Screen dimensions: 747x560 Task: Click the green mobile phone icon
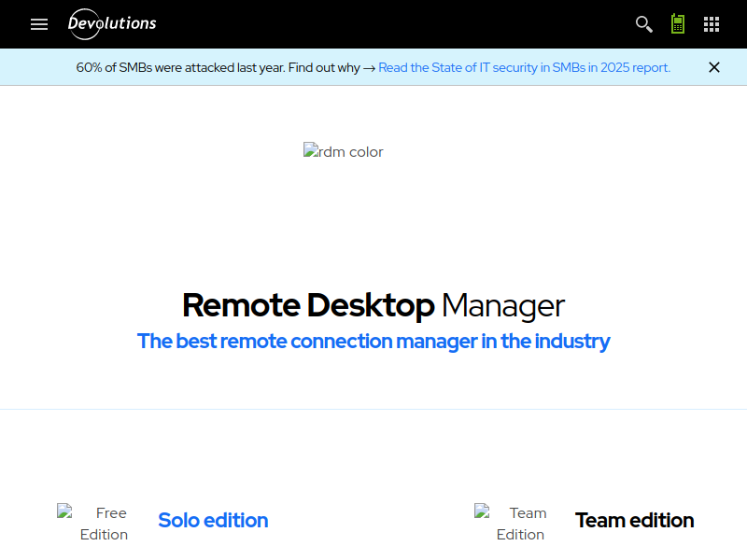[x=678, y=24]
